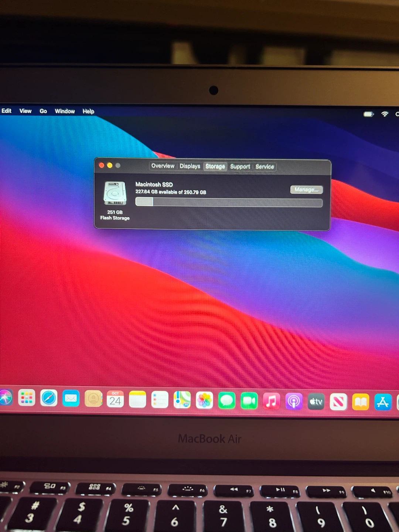Open Calendar showing Oct 24
This screenshot has width=399, height=532.
pyautogui.click(x=115, y=399)
